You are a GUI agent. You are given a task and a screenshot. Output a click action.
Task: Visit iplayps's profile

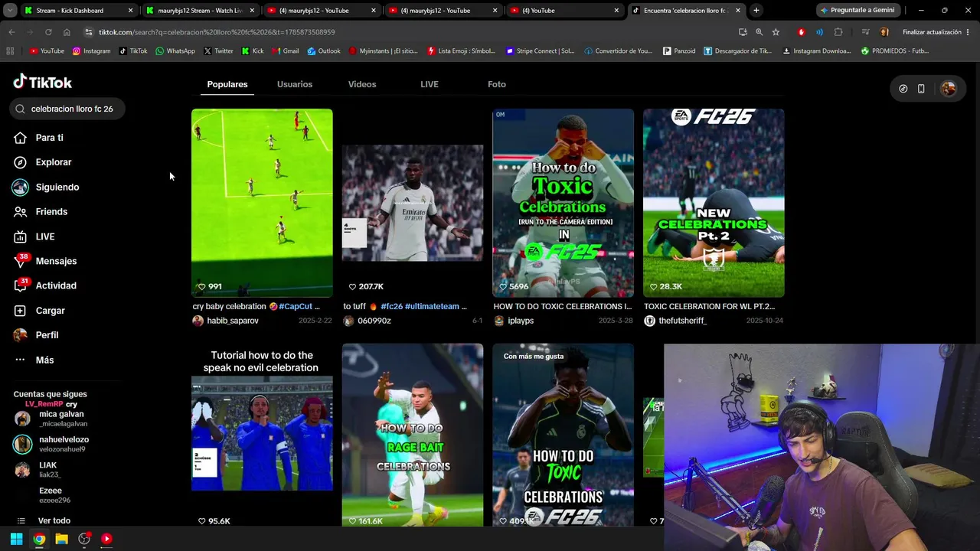(x=514, y=321)
